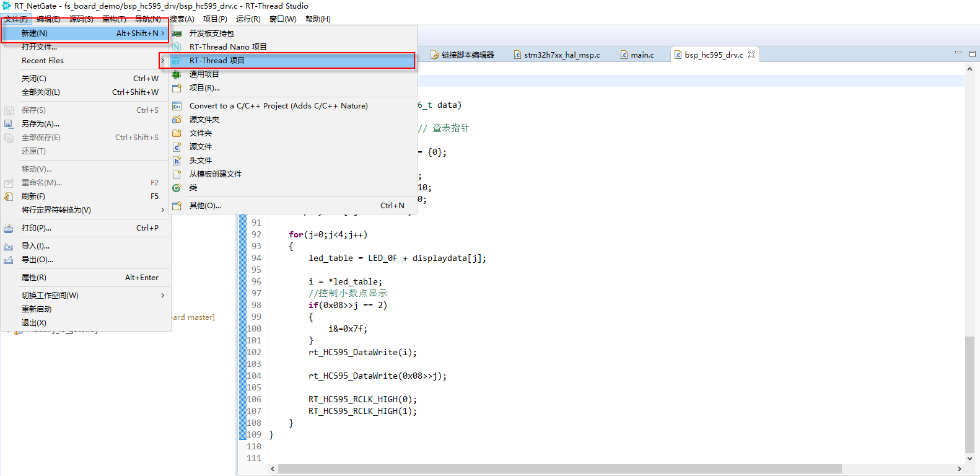The image size is (980, 476).
Task: Open the 帮助(H) menu
Action: click(318, 19)
